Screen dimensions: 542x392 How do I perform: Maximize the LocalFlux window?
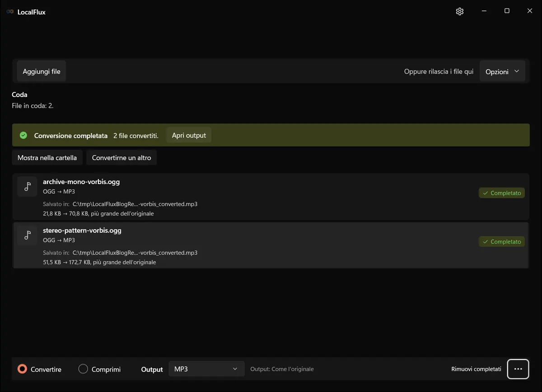(507, 11)
